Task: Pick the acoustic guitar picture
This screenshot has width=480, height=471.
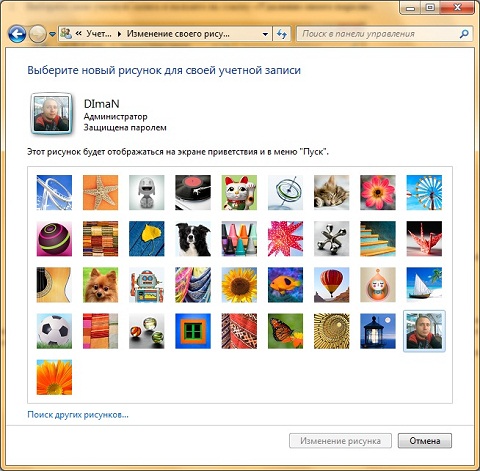Action: click(54, 285)
